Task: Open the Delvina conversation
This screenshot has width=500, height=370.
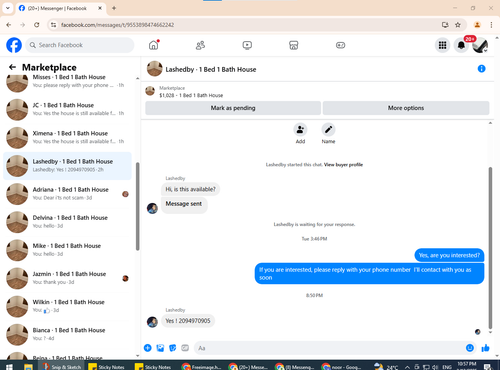Action: (67, 222)
